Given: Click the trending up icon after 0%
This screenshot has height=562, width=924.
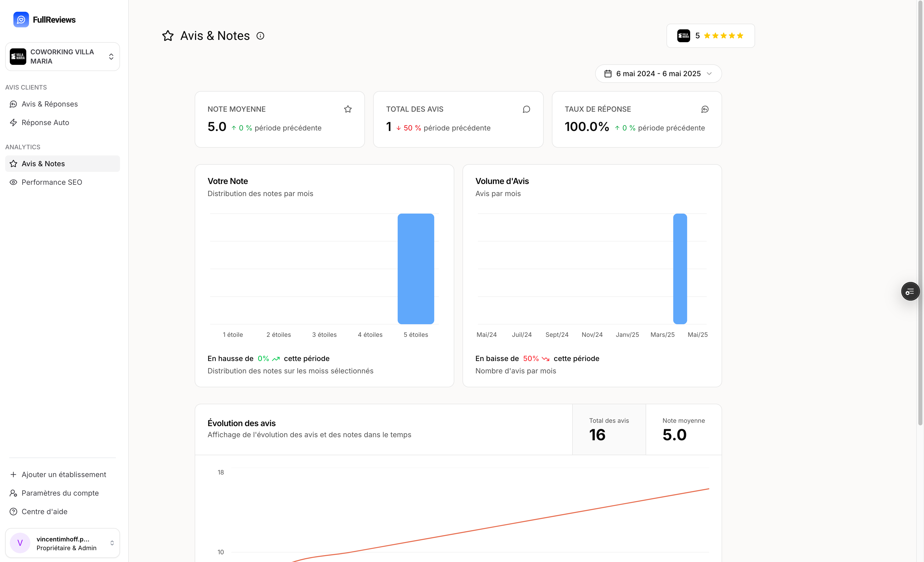Looking at the screenshot, I should (276, 358).
